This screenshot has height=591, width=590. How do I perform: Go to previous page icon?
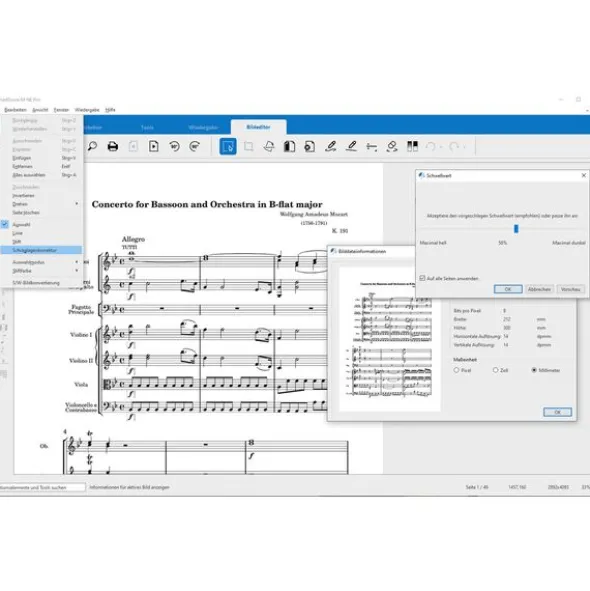(x=133, y=146)
